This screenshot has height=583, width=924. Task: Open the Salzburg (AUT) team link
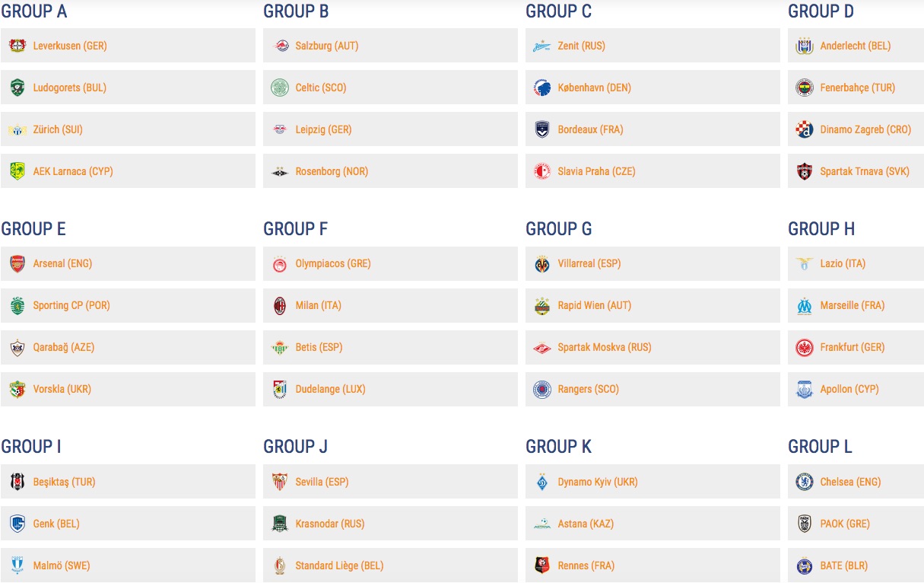[x=326, y=46]
